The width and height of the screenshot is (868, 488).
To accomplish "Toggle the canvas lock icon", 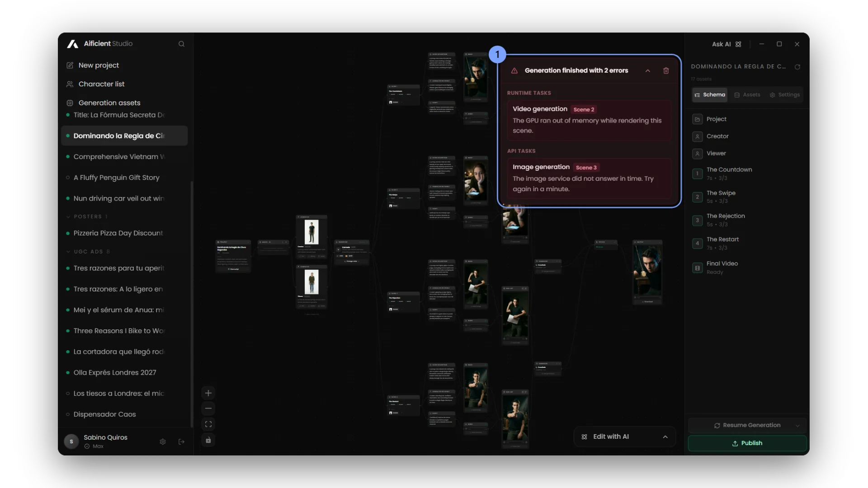I will tap(208, 440).
